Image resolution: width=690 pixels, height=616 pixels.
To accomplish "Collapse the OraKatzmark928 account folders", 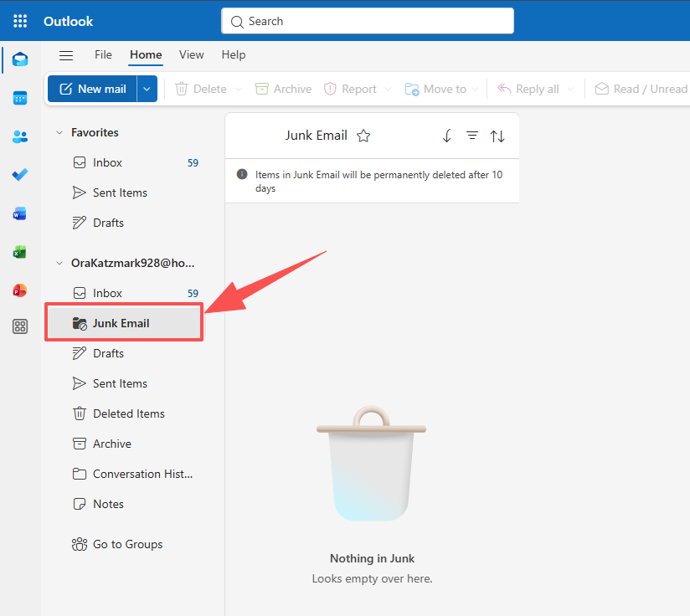I will [59, 263].
